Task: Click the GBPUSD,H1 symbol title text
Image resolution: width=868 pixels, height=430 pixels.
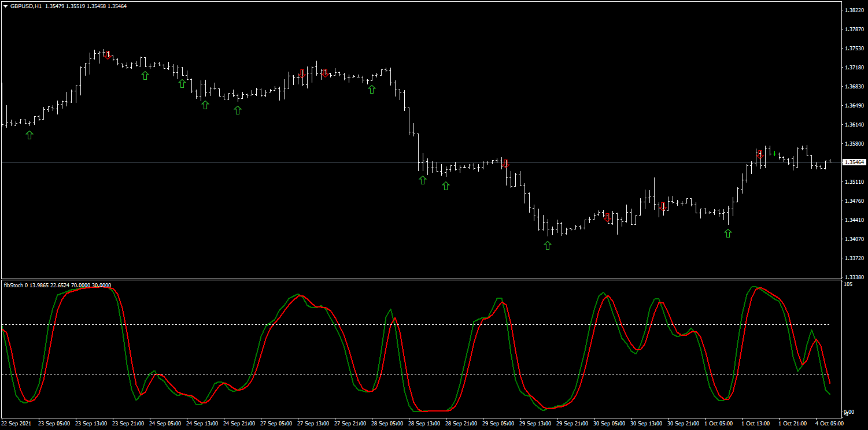Action: (x=26, y=6)
